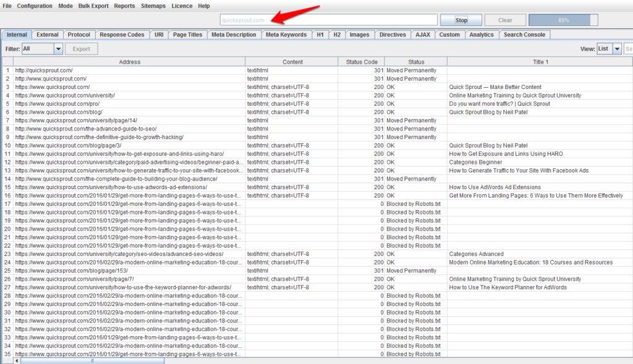This screenshot has height=364, width=633.
Task: Switch to the Images tab
Action: point(359,35)
